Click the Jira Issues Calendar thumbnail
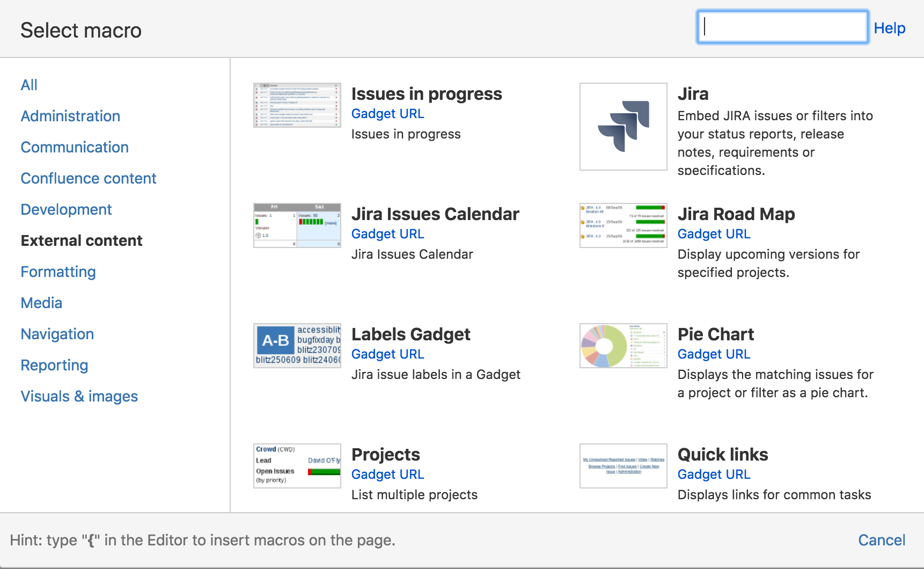Viewport: 924px width, 569px height. pyautogui.click(x=297, y=225)
